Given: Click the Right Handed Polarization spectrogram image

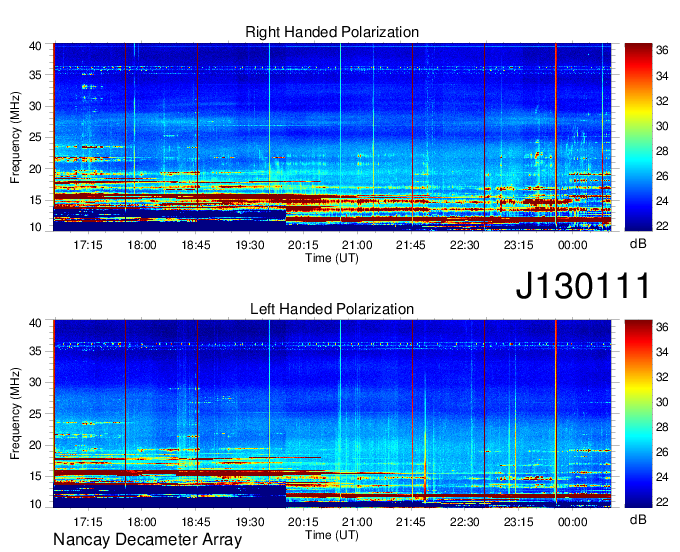Looking at the screenshot, I should click(332, 137).
